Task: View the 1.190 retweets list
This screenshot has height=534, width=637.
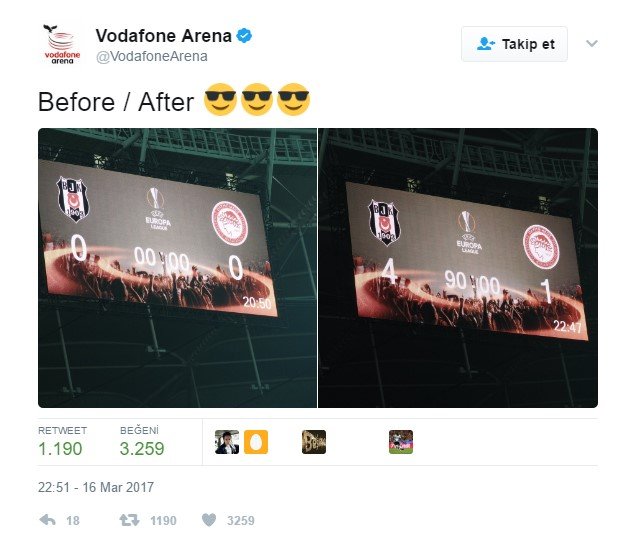Action: pos(62,442)
